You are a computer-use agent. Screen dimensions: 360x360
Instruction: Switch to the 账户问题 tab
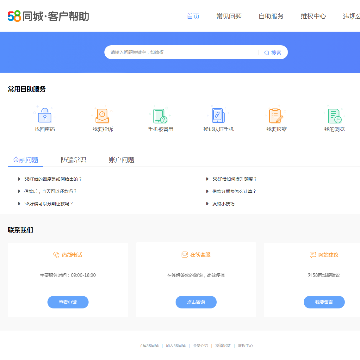tap(121, 160)
